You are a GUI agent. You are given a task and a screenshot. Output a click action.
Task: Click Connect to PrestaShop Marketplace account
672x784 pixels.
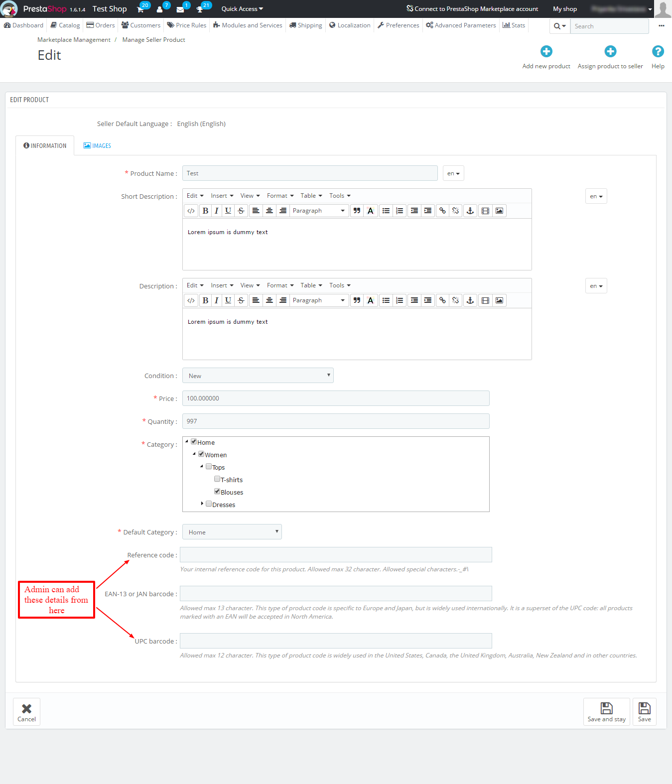(472, 9)
